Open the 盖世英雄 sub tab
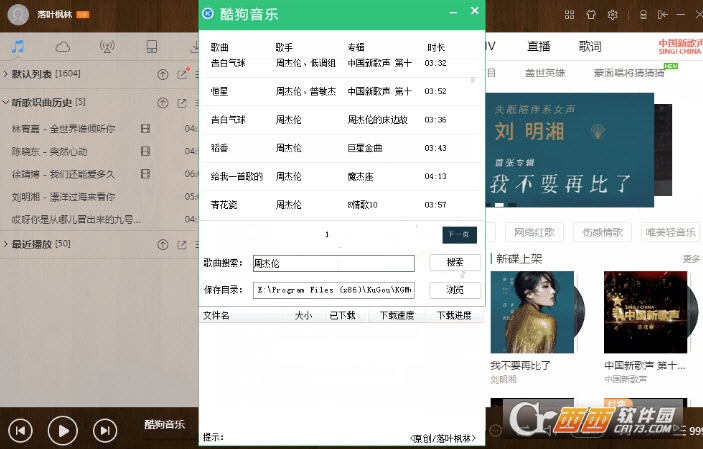 (545, 73)
